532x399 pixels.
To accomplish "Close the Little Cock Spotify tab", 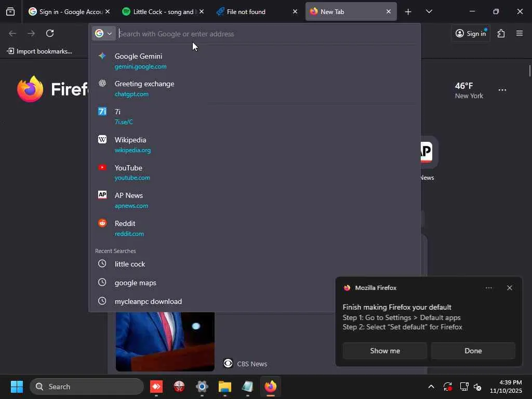I will pos(202,11).
